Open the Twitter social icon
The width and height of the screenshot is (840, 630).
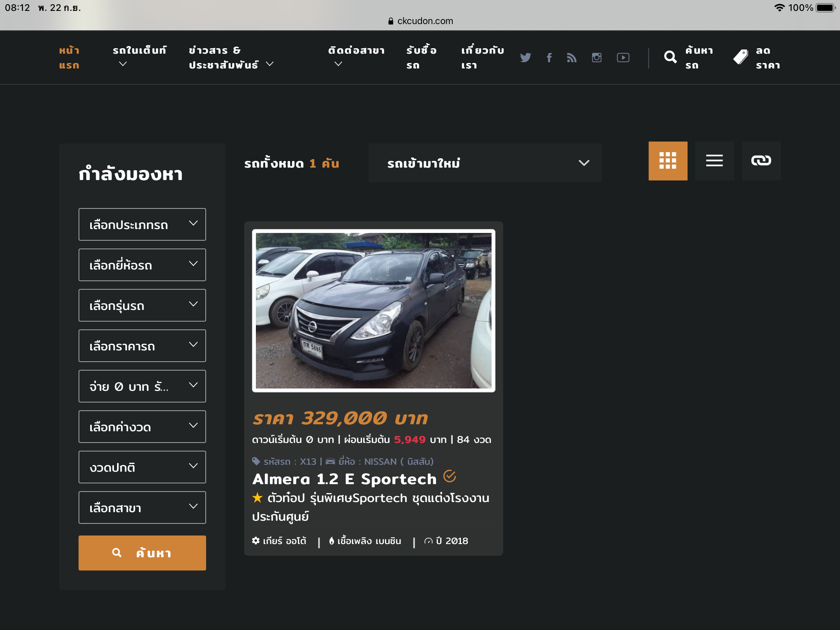point(525,58)
